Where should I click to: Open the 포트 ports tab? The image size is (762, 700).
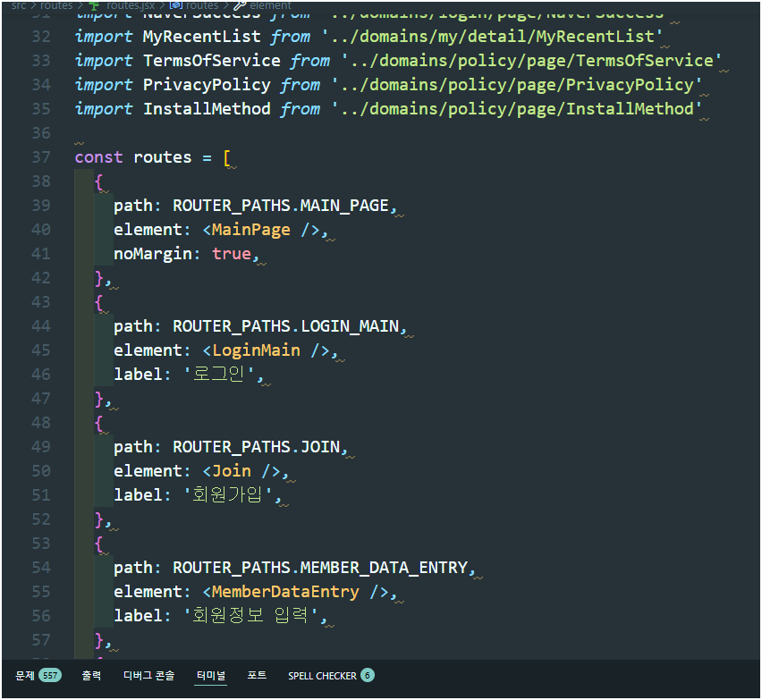click(257, 675)
